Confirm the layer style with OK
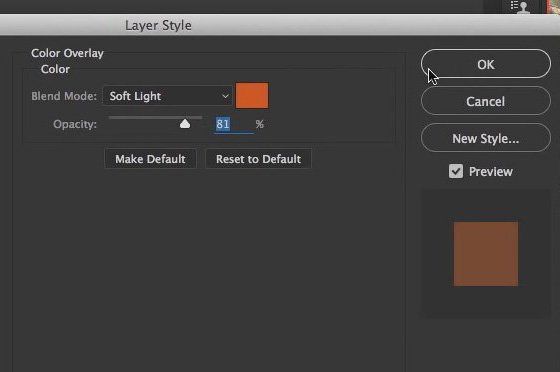Screen dimensions: 560x372 pyautogui.click(x=486, y=64)
